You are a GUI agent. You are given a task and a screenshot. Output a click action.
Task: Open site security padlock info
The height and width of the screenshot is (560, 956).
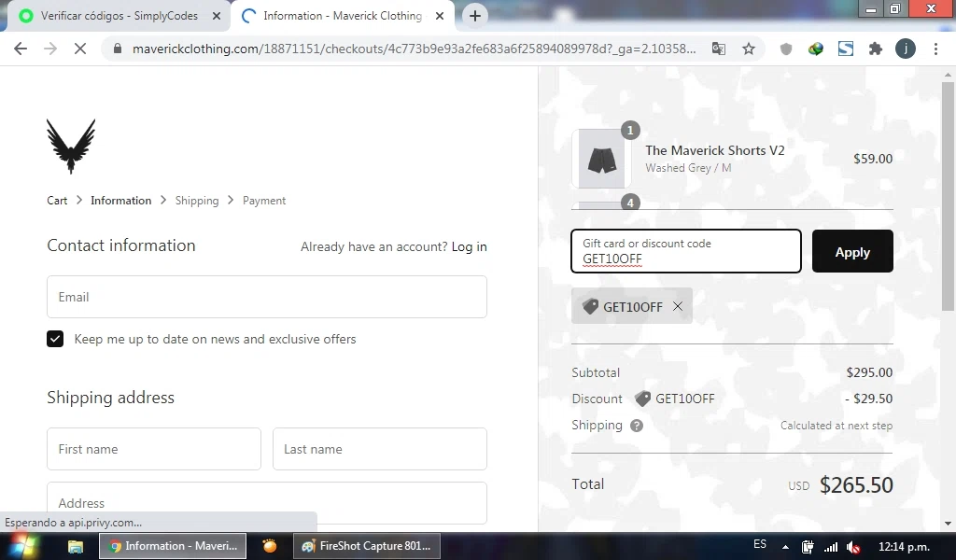(x=119, y=49)
